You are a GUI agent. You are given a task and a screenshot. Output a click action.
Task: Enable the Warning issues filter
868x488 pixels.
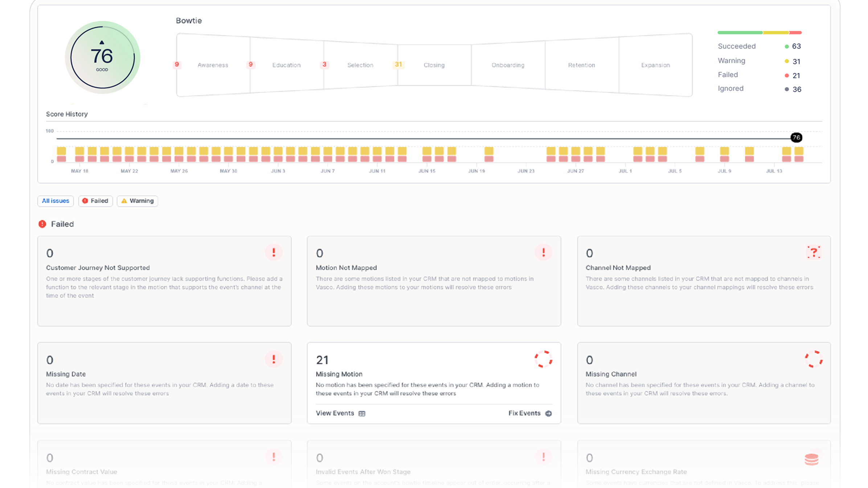[137, 201]
